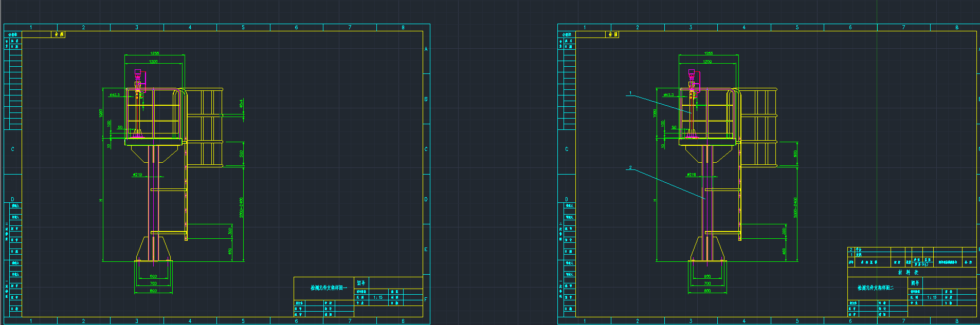
Task: Click the 1:15 scale cell in the right title block
Action: pos(932,297)
